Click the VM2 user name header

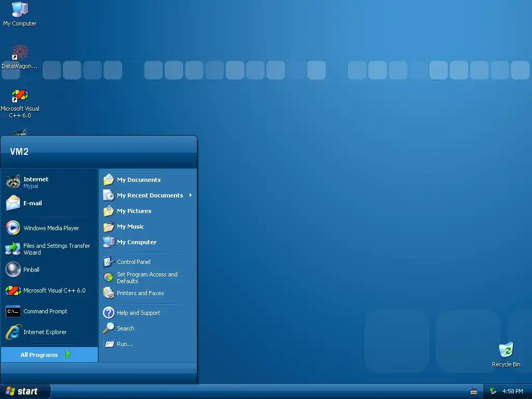19,152
